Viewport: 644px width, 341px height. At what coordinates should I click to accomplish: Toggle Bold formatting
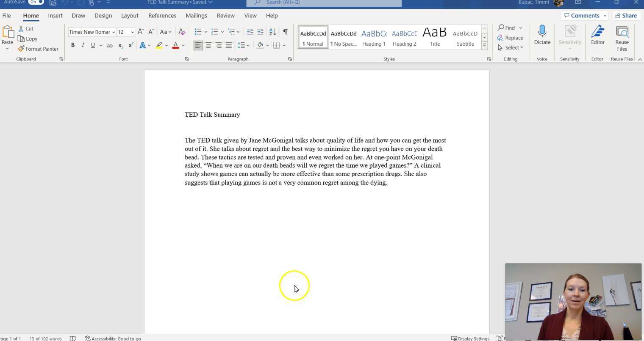point(73,45)
